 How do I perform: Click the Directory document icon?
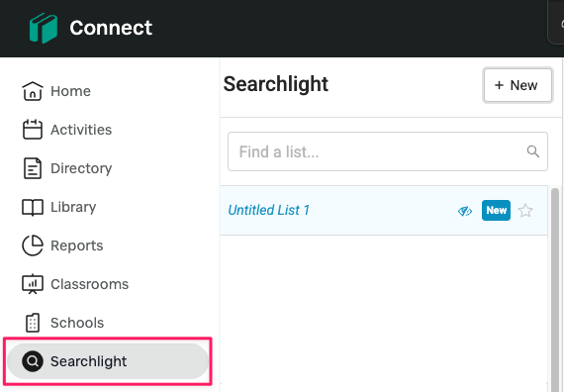[33, 168]
